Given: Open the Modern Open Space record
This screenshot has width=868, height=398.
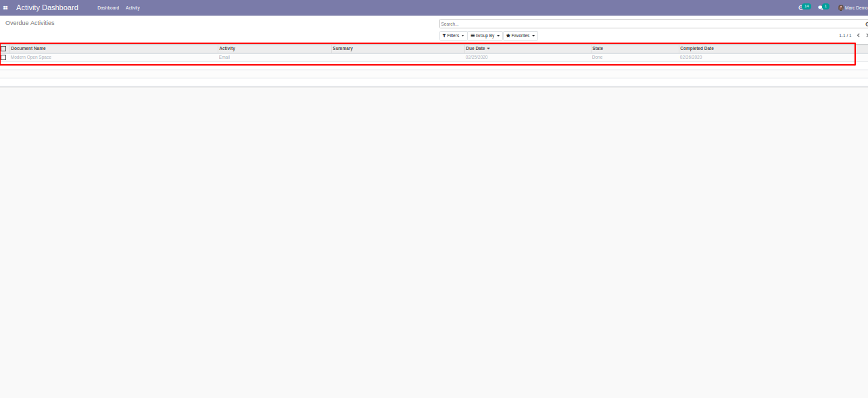Looking at the screenshot, I should [x=31, y=57].
